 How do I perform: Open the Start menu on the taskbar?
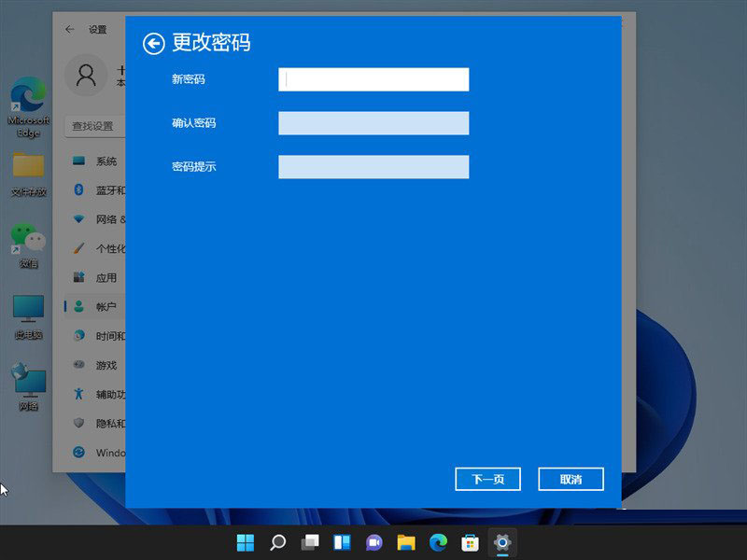coord(246,542)
